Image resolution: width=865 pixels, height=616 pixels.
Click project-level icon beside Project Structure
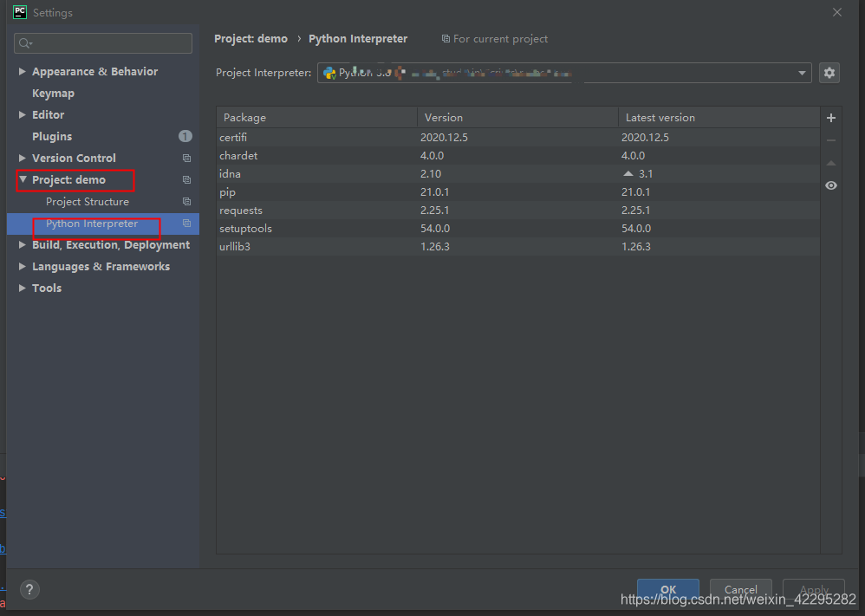[186, 202]
